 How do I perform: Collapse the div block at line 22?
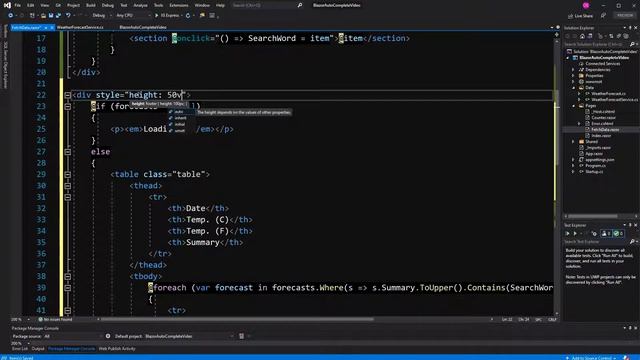click(x=68, y=95)
